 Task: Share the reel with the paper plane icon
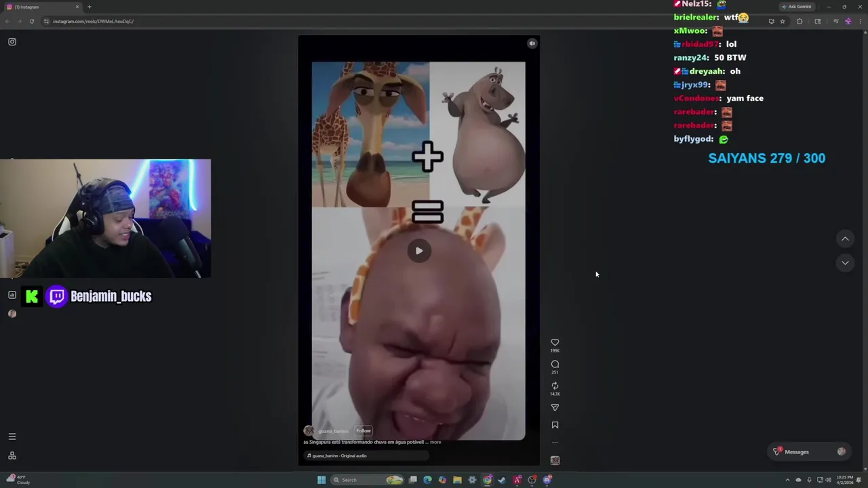555,407
